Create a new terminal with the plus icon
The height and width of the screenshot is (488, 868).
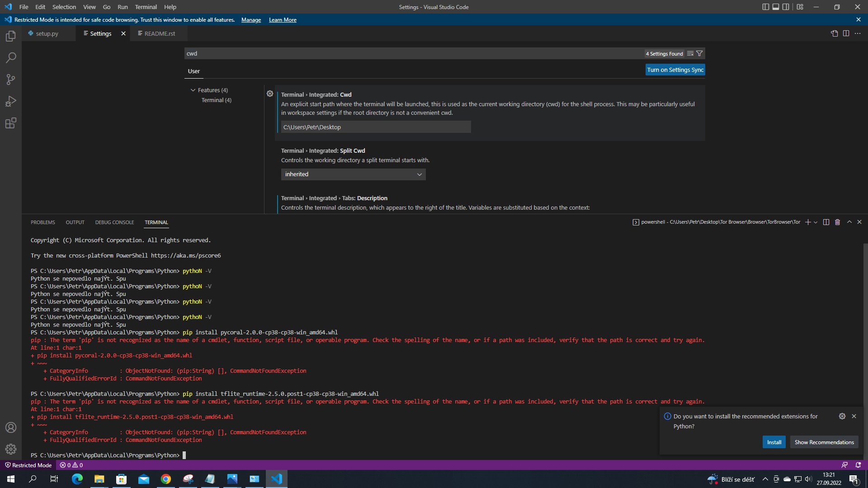pos(808,222)
